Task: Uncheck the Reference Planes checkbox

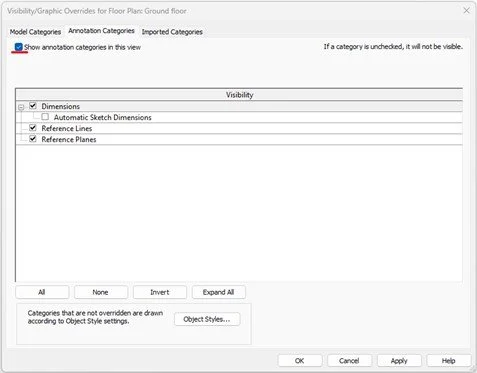Action: tap(33, 139)
